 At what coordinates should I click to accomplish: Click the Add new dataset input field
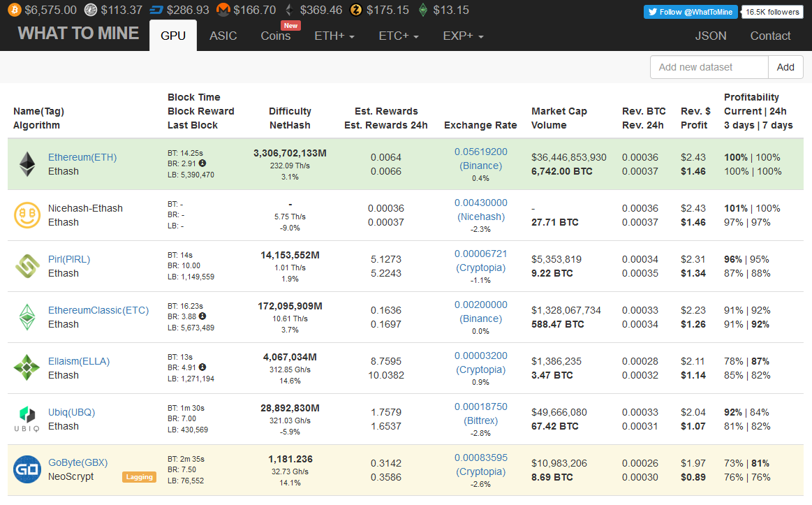coord(709,67)
